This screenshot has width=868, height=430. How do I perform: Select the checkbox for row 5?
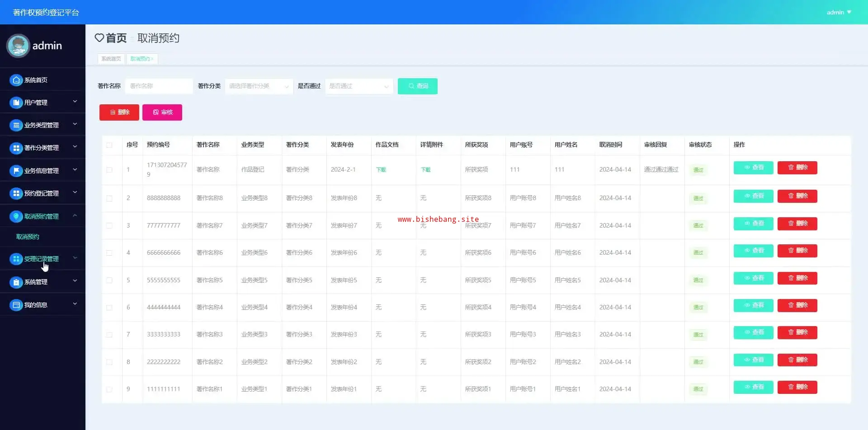[109, 280]
